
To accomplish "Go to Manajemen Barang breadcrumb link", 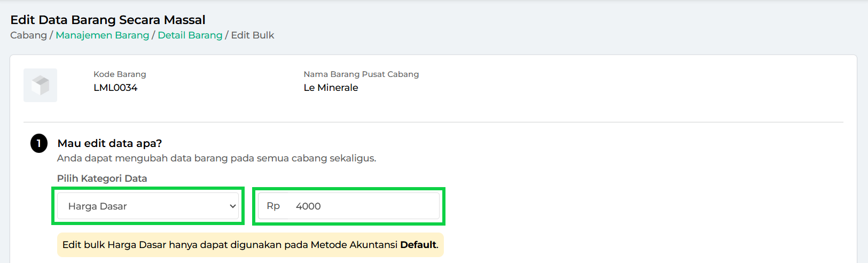I will click(x=102, y=35).
